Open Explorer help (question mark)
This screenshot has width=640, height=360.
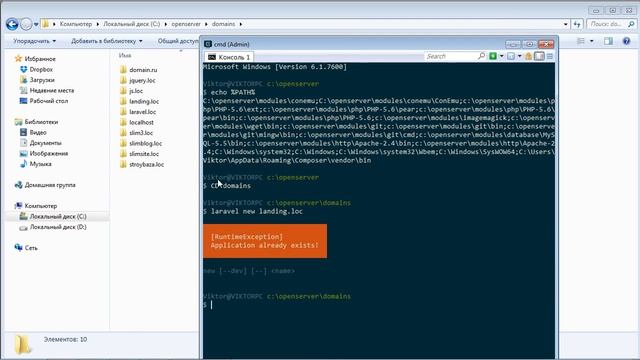[x=627, y=41]
